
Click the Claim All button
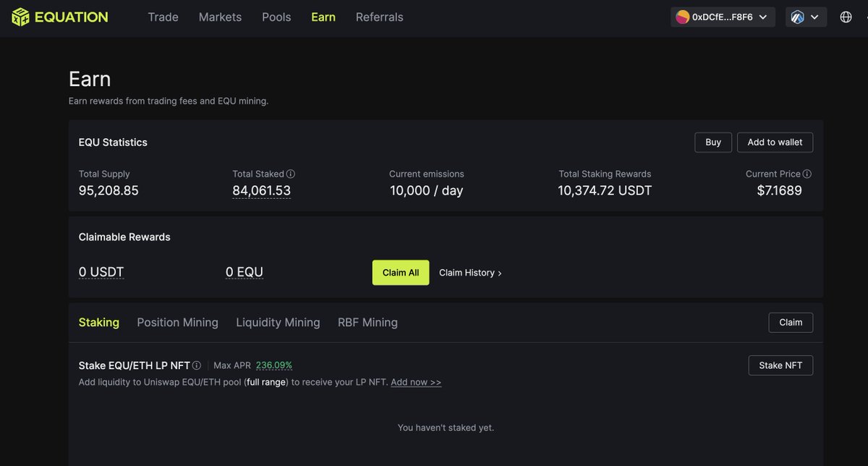click(x=401, y=273)
